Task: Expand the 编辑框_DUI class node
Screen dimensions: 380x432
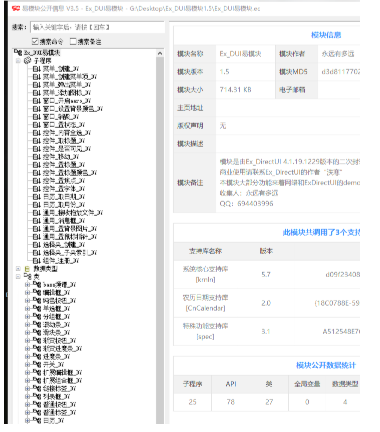Action: click(x=28, y=293)
